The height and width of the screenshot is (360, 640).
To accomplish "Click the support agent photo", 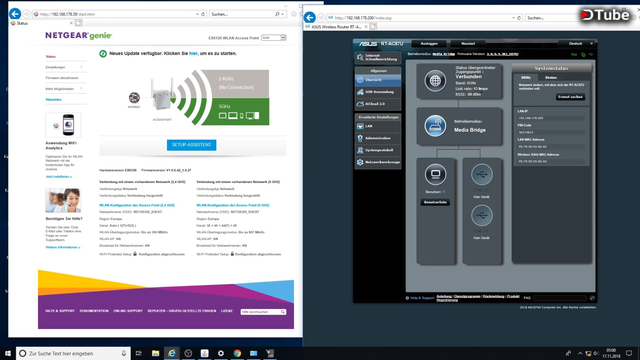I will 63,200.
